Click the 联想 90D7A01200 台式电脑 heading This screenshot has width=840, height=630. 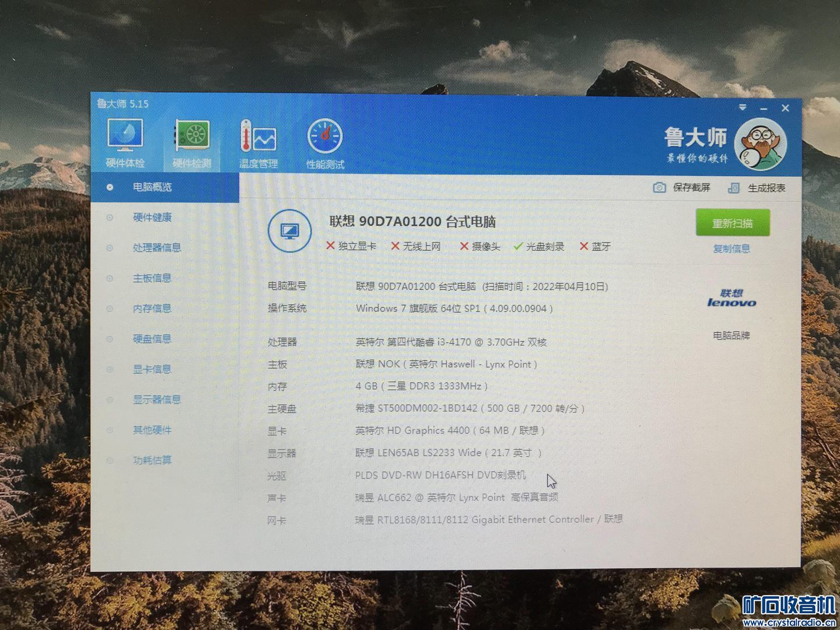tap(413, 222)
